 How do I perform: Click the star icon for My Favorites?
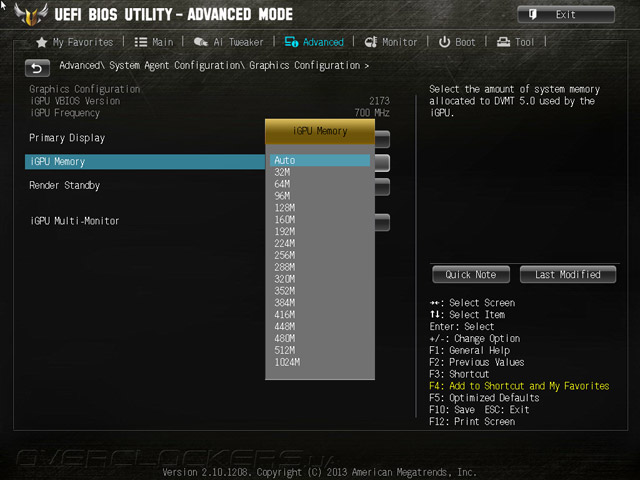coord(42,42)
